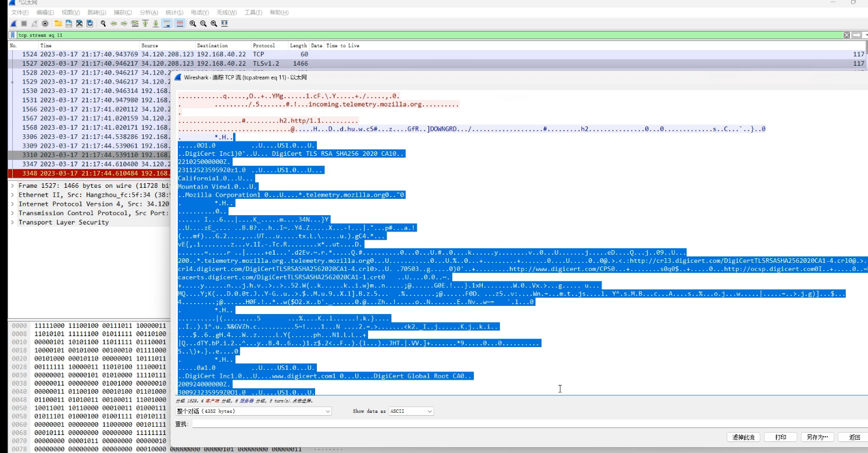Viewport: 868px width, 453px height.
Task: Select packet 1530 in the packet list
Action: pyautogui.click(x=81, y=91)
